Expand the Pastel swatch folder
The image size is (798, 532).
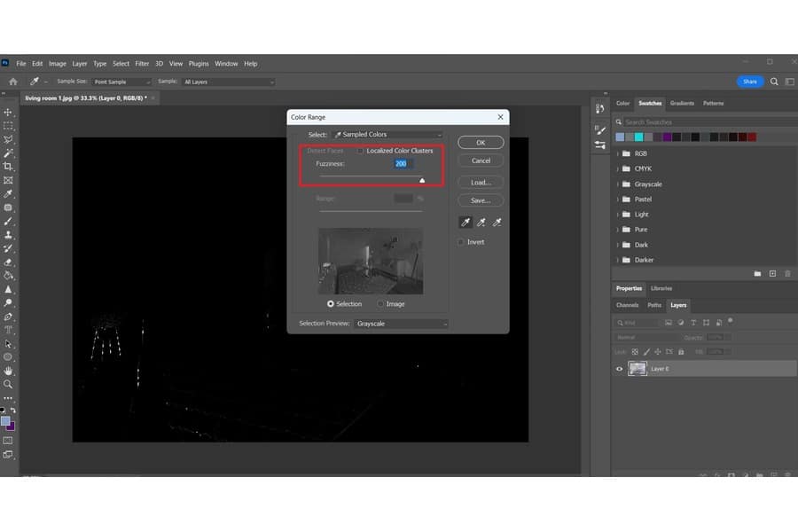coord(618,199)
